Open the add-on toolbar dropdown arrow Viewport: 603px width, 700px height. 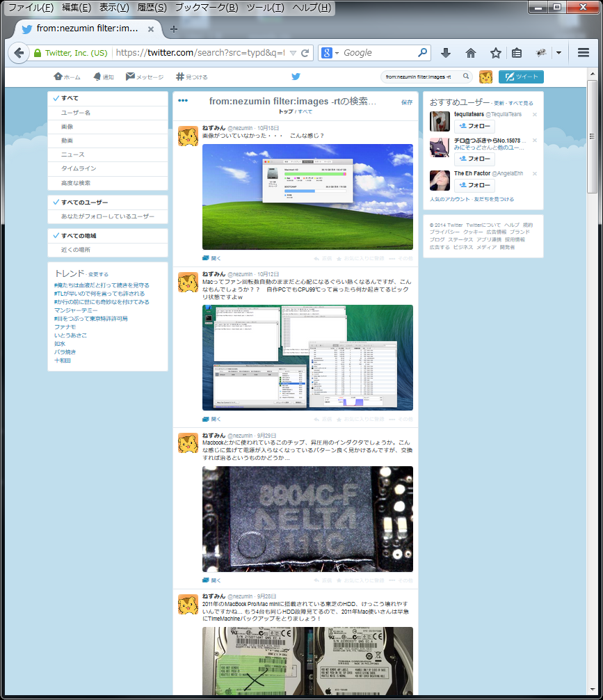pos(558,53)
